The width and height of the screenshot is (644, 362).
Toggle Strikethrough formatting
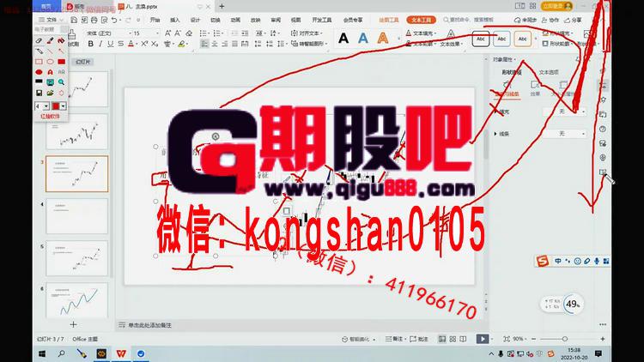click(x=120, y=44)
